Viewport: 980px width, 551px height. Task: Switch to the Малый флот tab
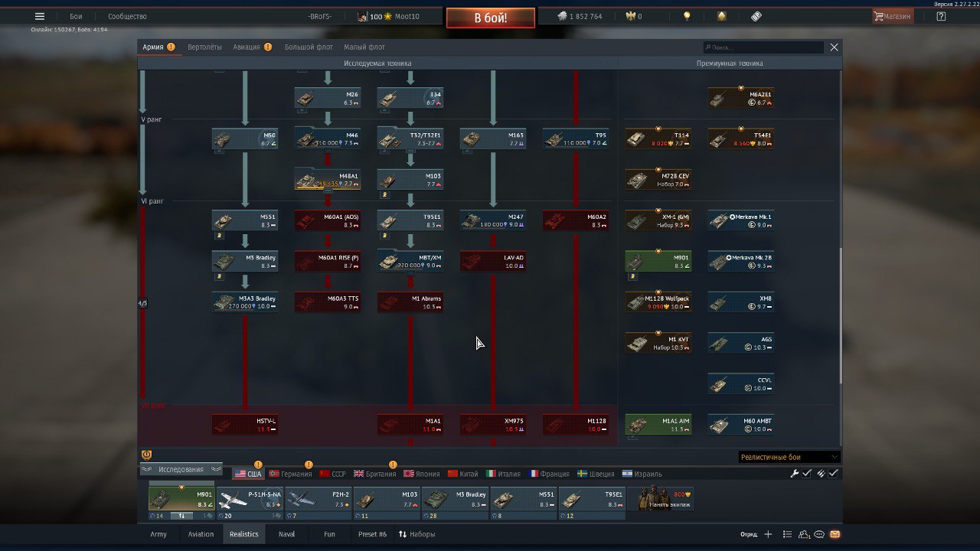364,47
